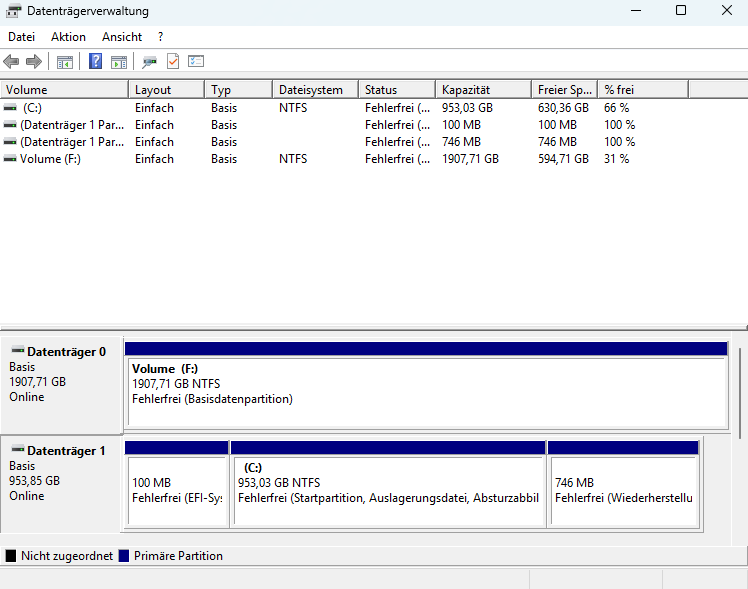Click the 31 % free cell

point(617,159)
